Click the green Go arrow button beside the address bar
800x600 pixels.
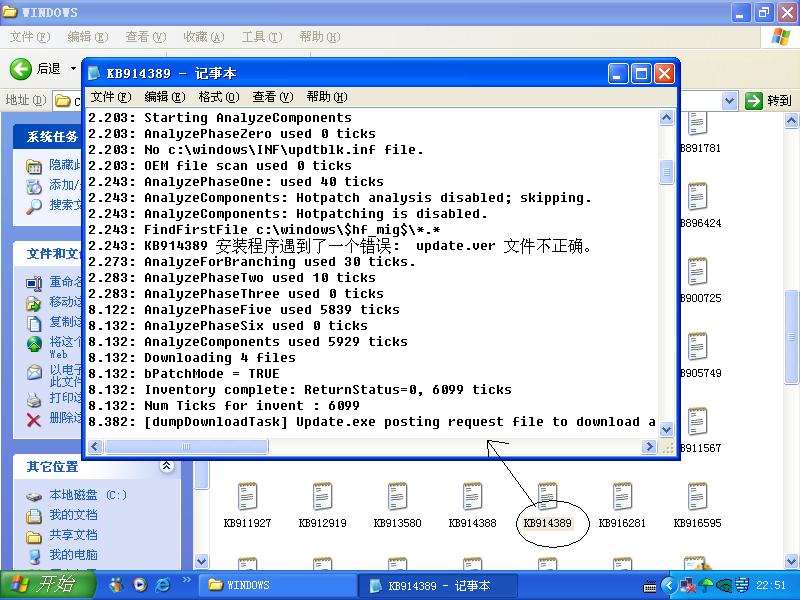click(754, 101)
